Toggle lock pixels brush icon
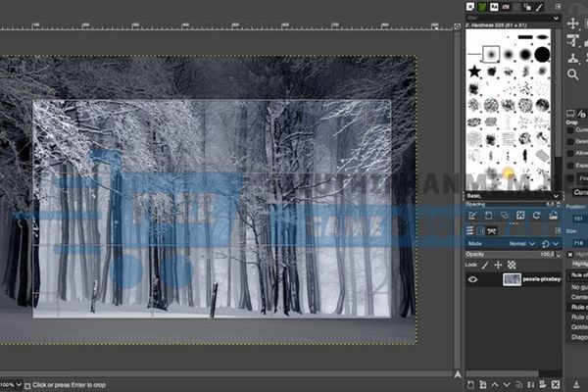The height and width of the screenshot is (392, 588). coord(487,265)
